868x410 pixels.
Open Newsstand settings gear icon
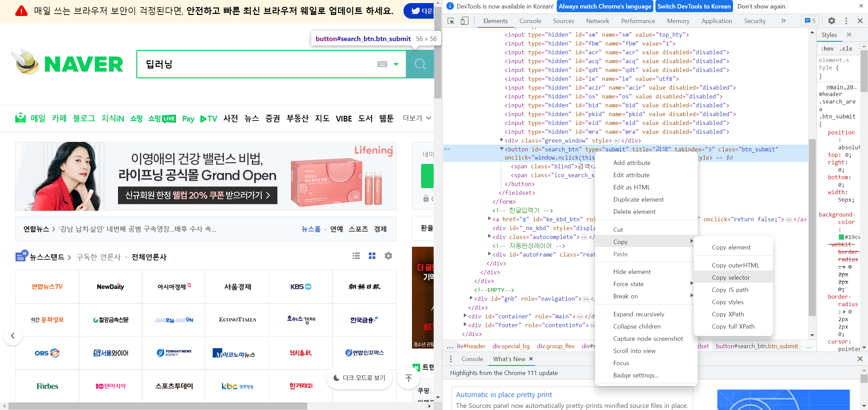tap(388, 256)
